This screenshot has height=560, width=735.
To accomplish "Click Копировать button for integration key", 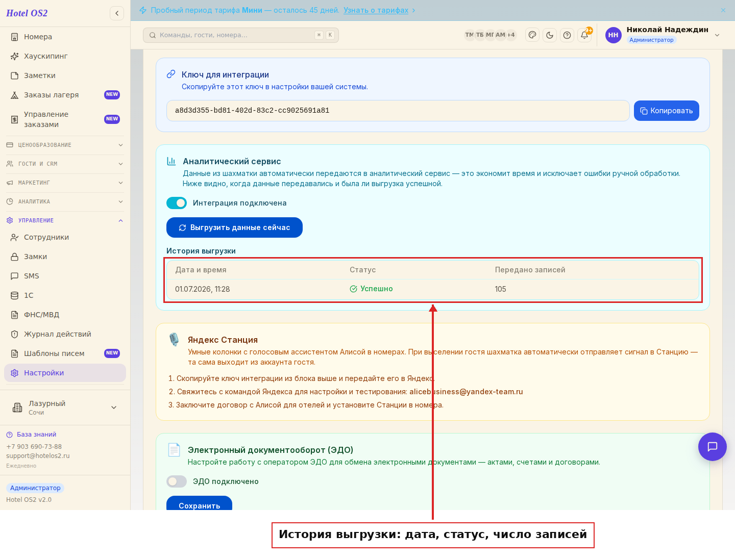I will [x=667, y=111].
